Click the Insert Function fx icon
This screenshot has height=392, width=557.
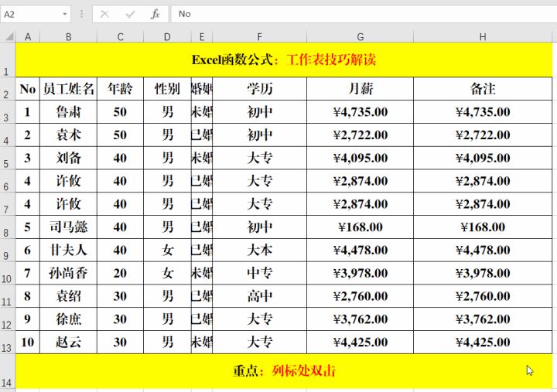point(155,14)
